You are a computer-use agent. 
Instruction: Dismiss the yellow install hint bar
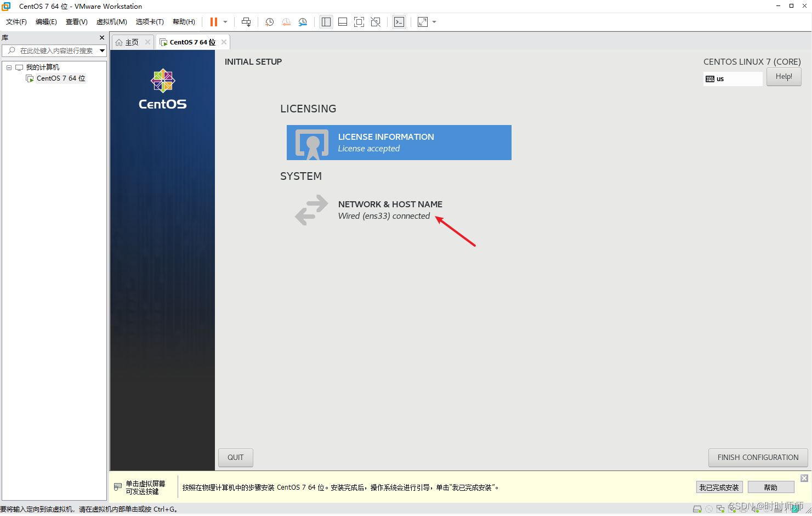coord(804,478)
